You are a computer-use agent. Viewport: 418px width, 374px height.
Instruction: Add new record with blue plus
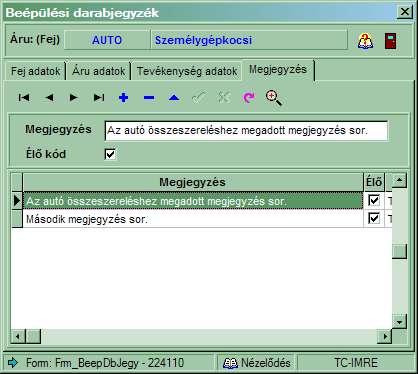tap(124, 98)
